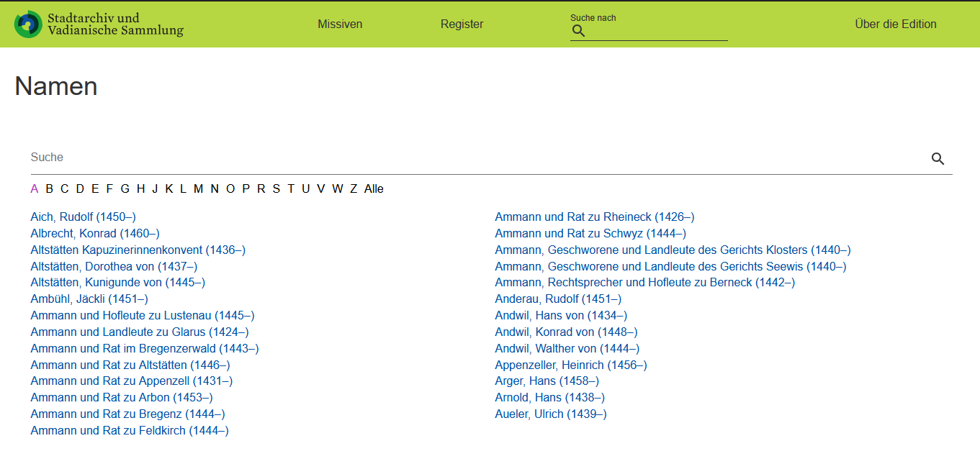Open Altstätten Kapuzinerinnenkonvent record
The width and height of the screenshot is (980, 464).
pos(138,250)
